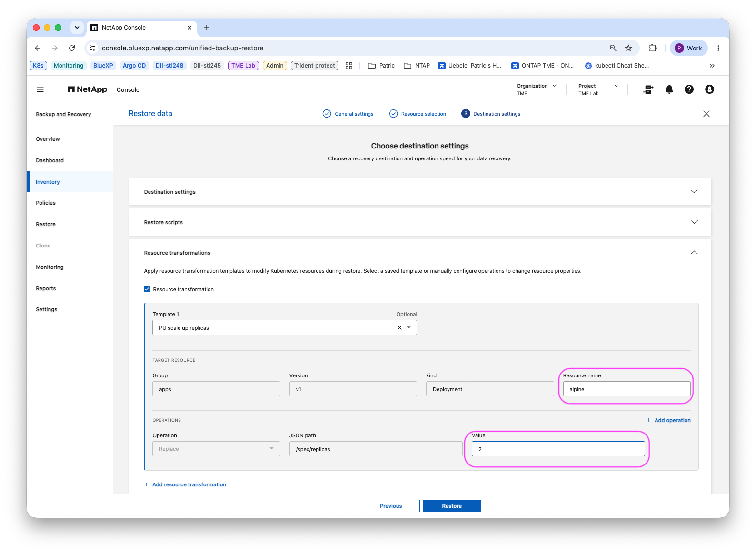Close the NetApp Console tab

click(x=189, y=28)
